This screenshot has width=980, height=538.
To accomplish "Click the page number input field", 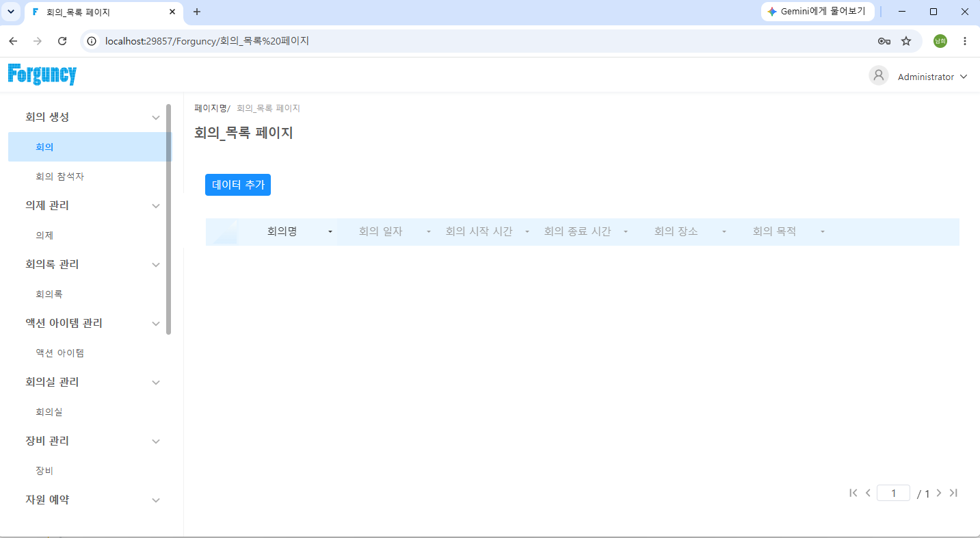I will [x=893, y=493].
